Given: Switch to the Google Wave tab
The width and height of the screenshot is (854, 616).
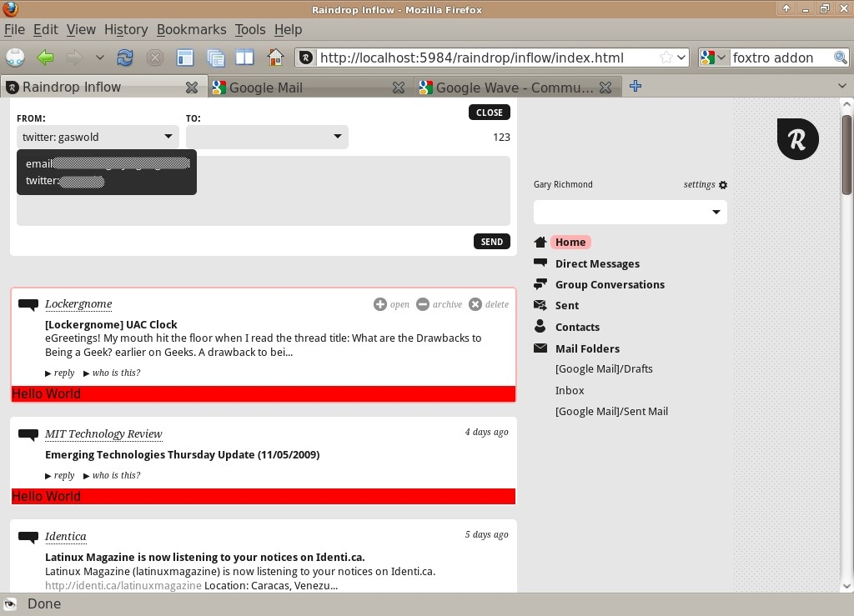Looking at the screenshot, I should coord(518,87).
